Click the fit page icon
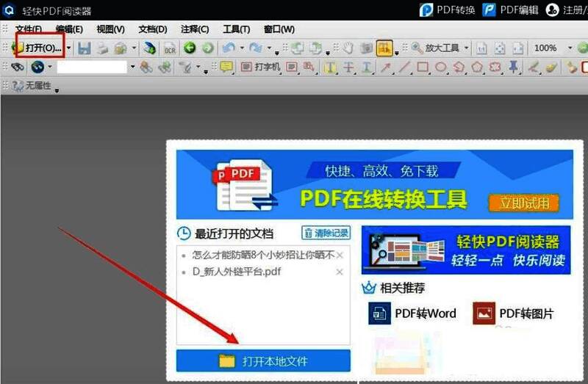 tap(500, 48)
